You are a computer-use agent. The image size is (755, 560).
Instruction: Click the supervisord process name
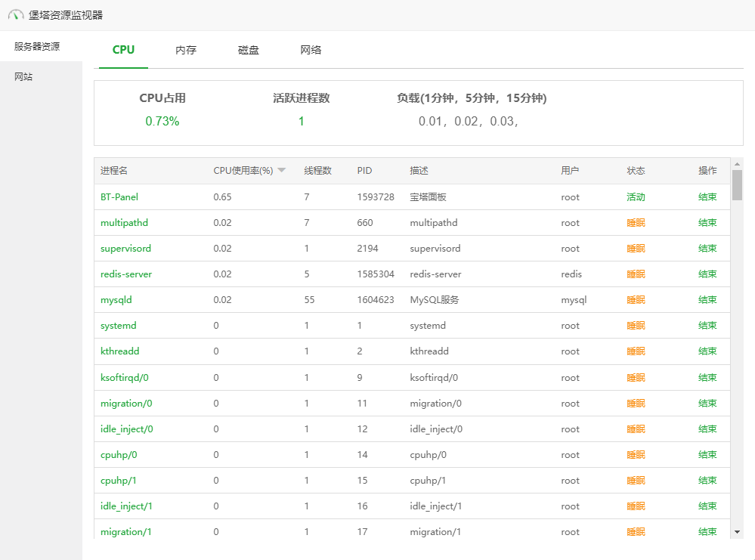click(x=125, y=249)
